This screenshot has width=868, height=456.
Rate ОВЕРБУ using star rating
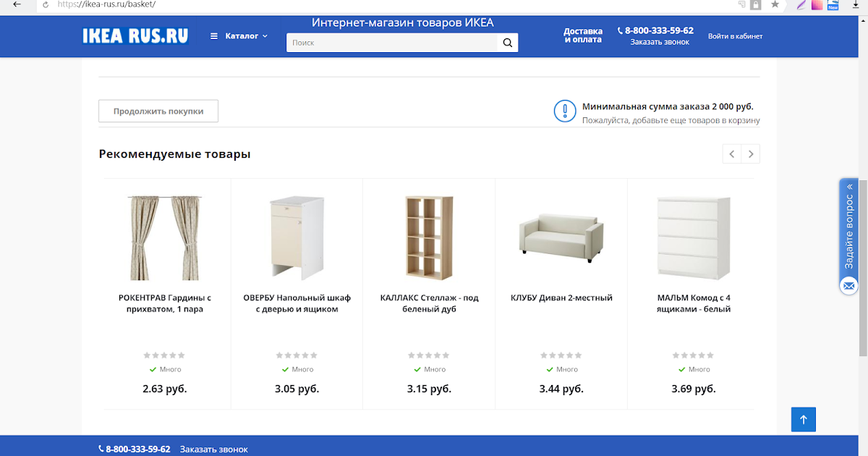coord(297,355)
